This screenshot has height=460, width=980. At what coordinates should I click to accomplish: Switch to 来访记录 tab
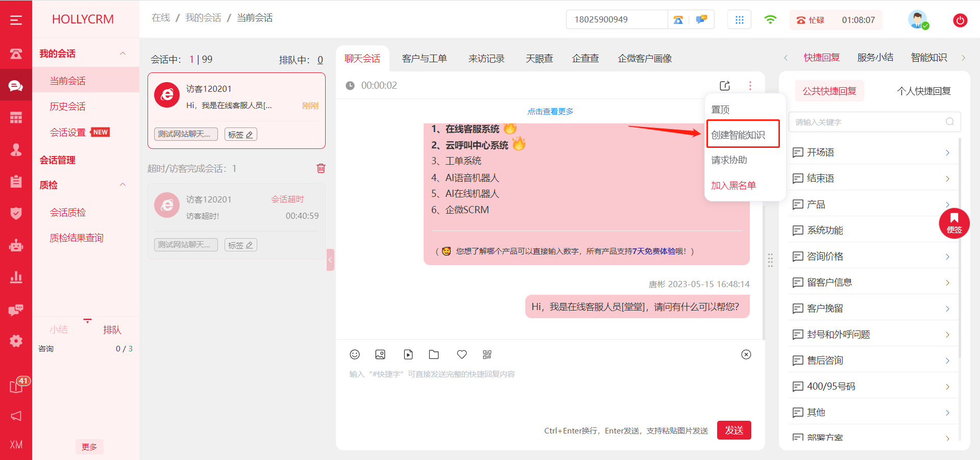click(x=486, y=59)
